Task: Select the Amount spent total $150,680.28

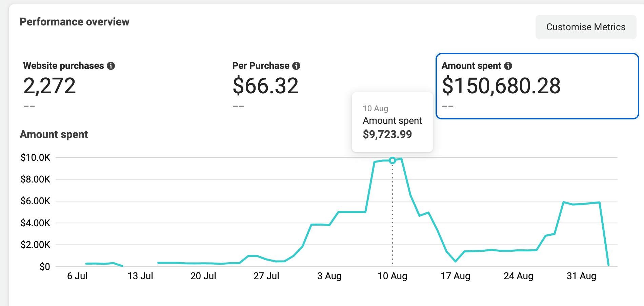Action: coord(501,86)
